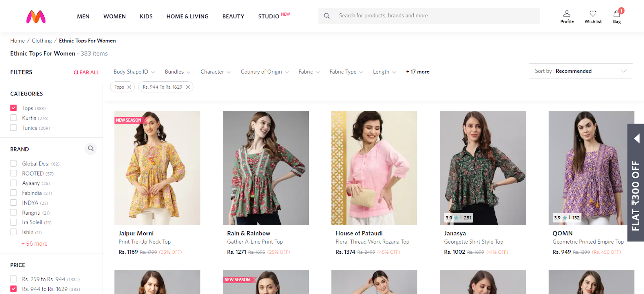Focus the product search field
Image resolution: width=644 pixels, height=294 pixels.
429,16
